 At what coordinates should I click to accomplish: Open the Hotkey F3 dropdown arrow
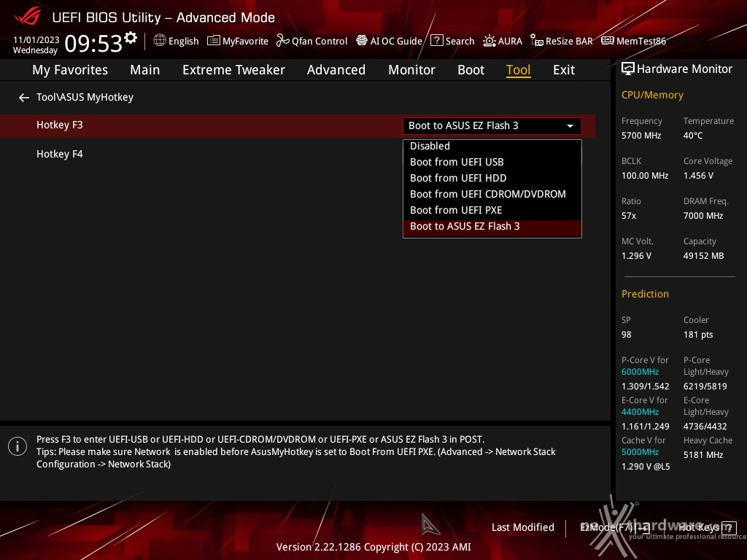coord(570,125)
